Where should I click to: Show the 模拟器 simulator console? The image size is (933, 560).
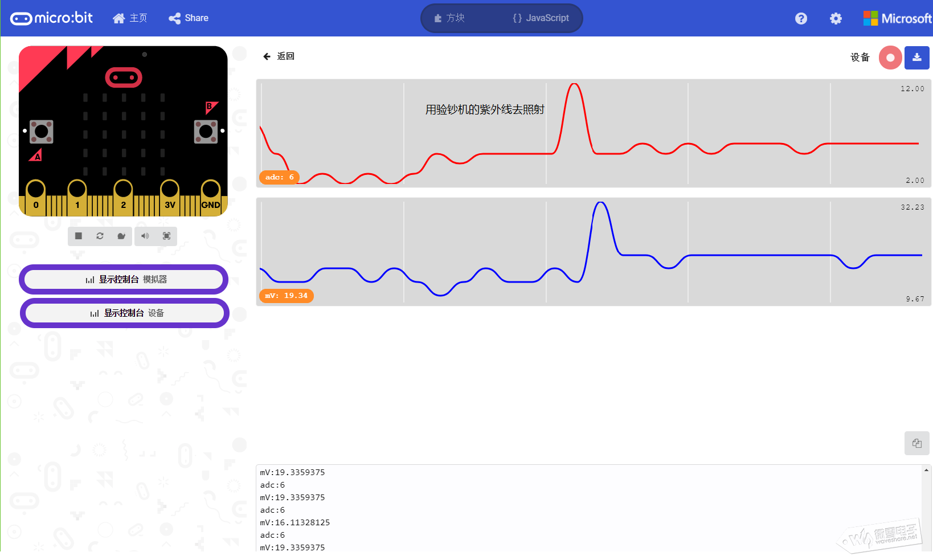click(x=124, y=279)
